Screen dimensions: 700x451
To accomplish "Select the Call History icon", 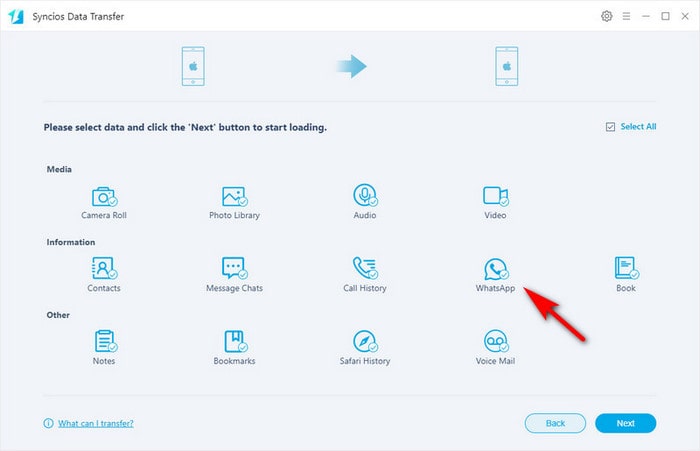I will (365, 268).
